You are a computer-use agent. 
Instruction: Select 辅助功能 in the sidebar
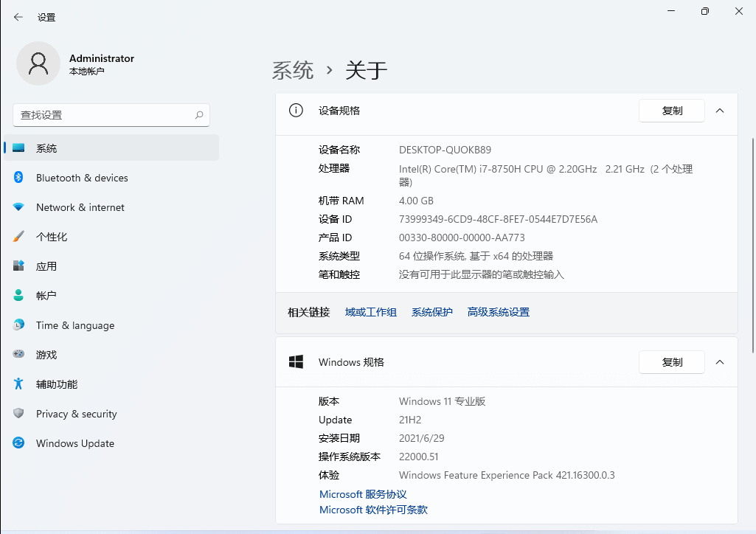[57, 384]
